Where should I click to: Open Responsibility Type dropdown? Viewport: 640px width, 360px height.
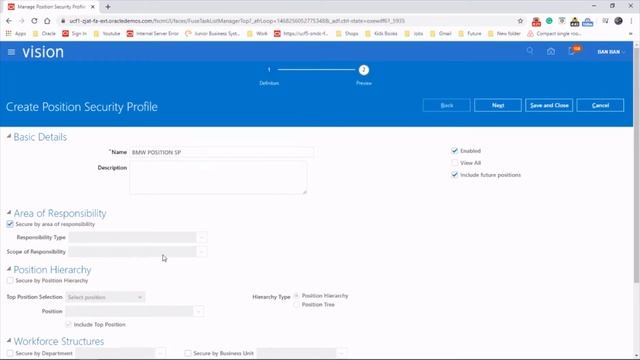pyautogui.click(x=202, y=237)
